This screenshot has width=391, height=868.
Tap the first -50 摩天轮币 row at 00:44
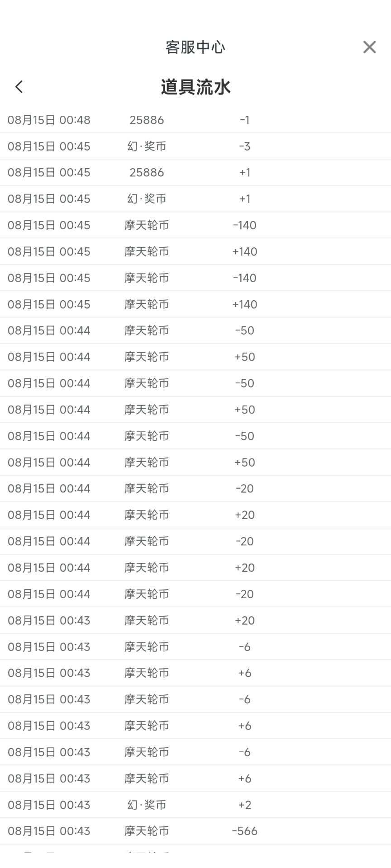(195, 330)
